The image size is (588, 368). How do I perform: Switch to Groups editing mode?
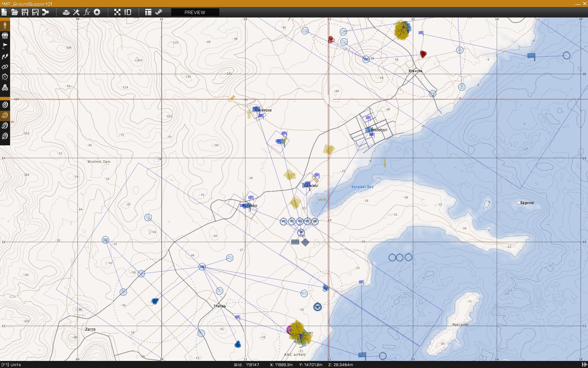[5, 36]
